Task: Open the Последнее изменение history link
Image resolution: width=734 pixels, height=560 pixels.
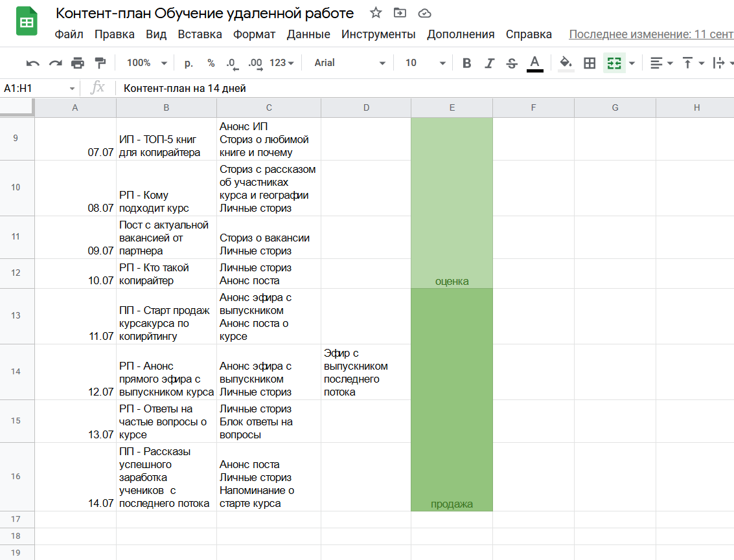Action: tap(651, 34)
